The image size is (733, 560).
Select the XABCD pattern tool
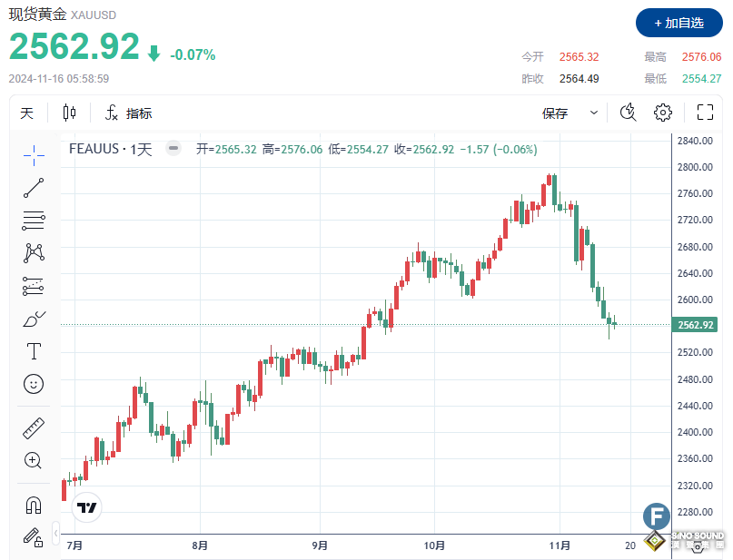(34, 253)
